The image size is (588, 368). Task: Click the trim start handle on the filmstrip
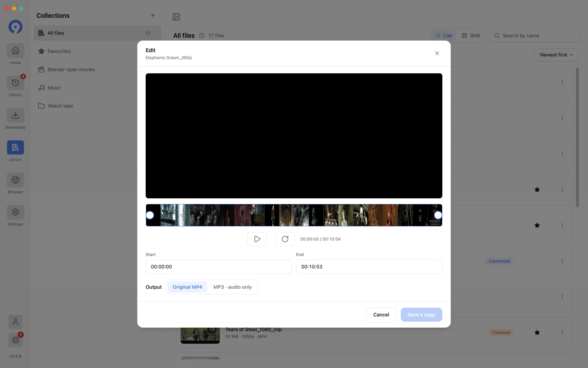click(150, 215)
